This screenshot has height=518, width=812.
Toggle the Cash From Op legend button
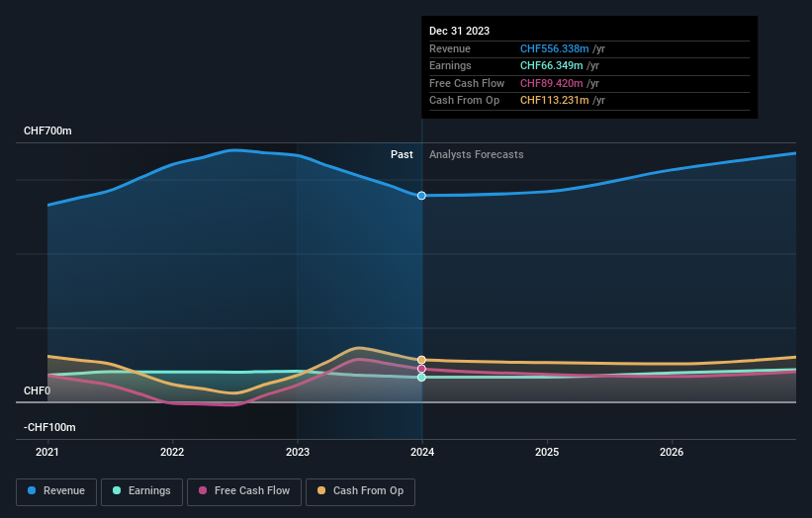(x=360, y=491)
